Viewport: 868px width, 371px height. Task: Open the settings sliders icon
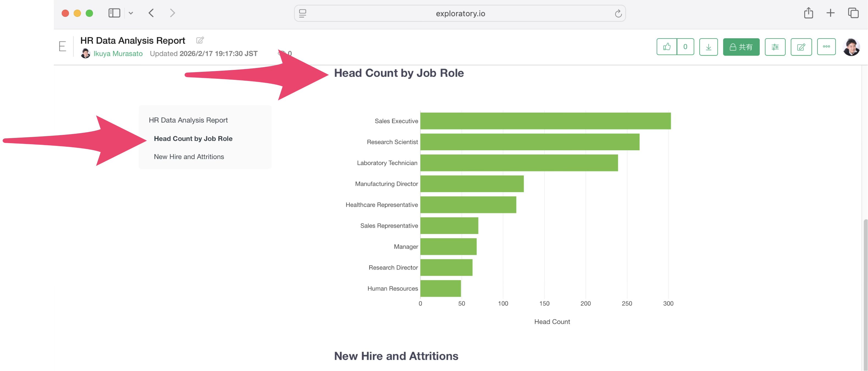pos(775,47)
